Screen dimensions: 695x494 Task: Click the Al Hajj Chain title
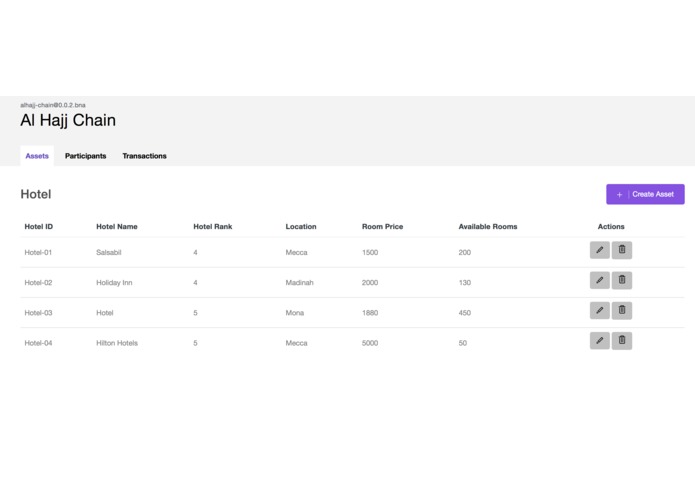click(x=68, y=120)
